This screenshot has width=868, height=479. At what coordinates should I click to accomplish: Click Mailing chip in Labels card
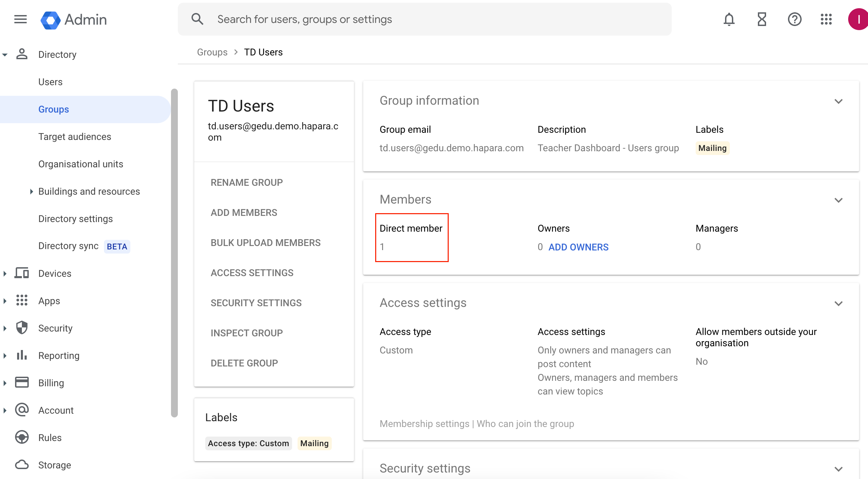coord(314,443)
